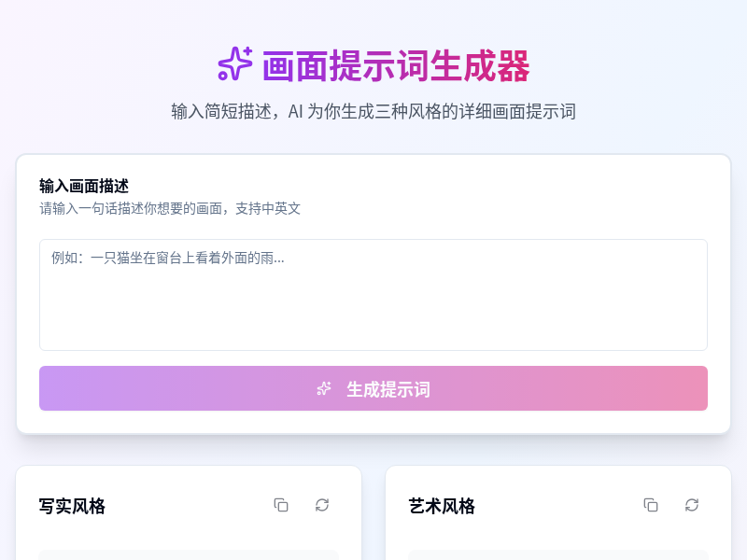Screen dimensions: 747x560
Task: Click the white output box under 艺术风格
Action: coord(557,555)
